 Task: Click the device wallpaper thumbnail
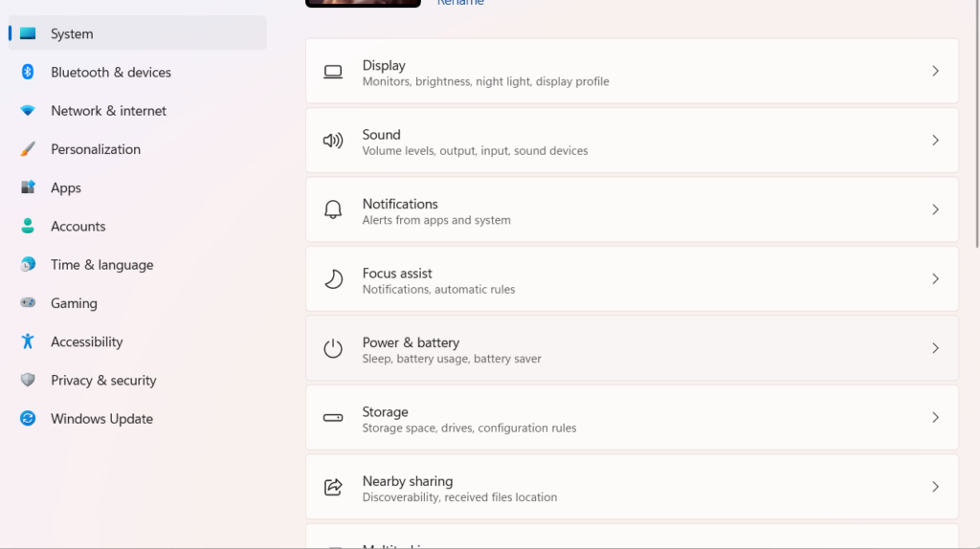click(x=363, y=3)
